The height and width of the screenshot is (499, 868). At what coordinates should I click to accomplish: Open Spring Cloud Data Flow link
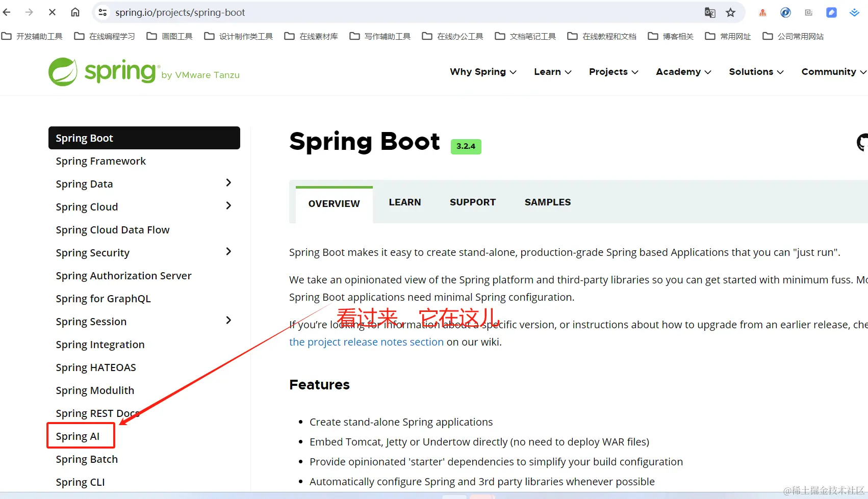113,230
